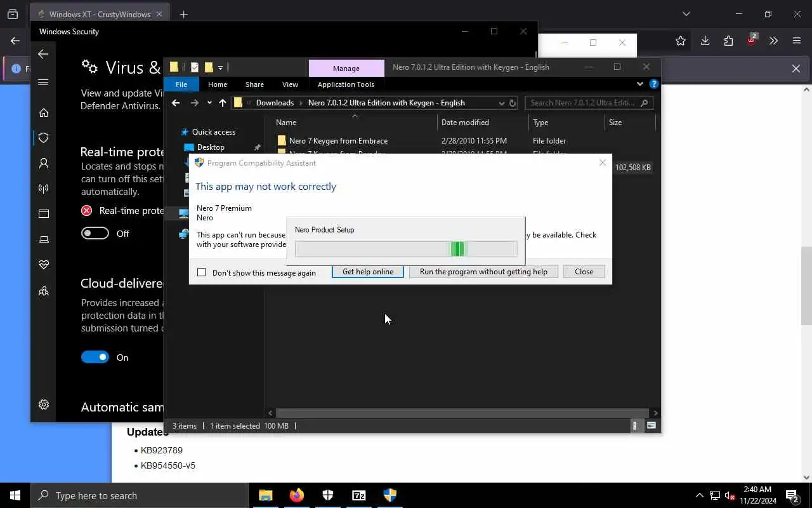Dismiss browser notification bar X
812x508 pixels.
(796, 69)
